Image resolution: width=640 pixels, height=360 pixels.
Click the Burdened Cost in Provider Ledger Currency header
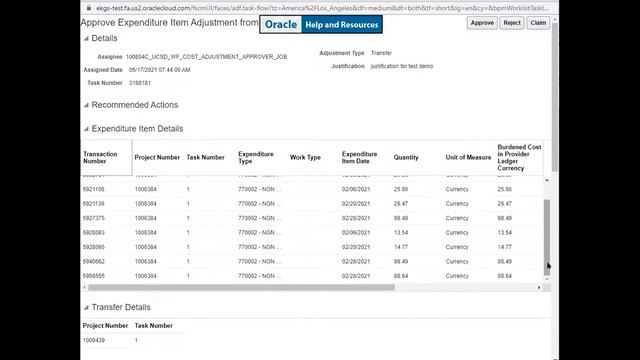pos(519,158)
